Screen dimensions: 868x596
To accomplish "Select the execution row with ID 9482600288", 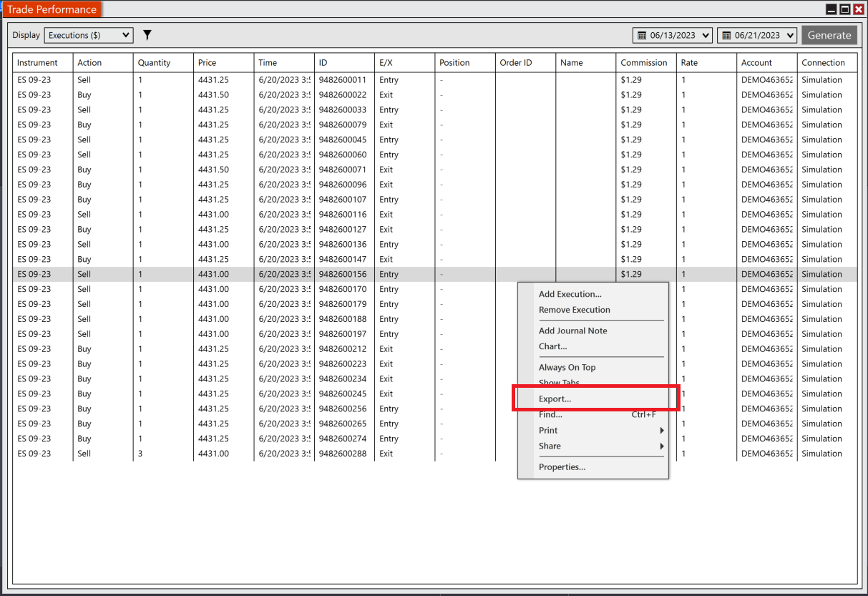I will 215,453.
